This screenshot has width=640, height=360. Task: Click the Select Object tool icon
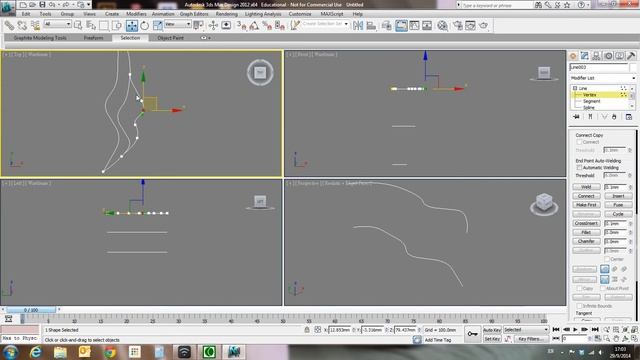pos(78,25)
